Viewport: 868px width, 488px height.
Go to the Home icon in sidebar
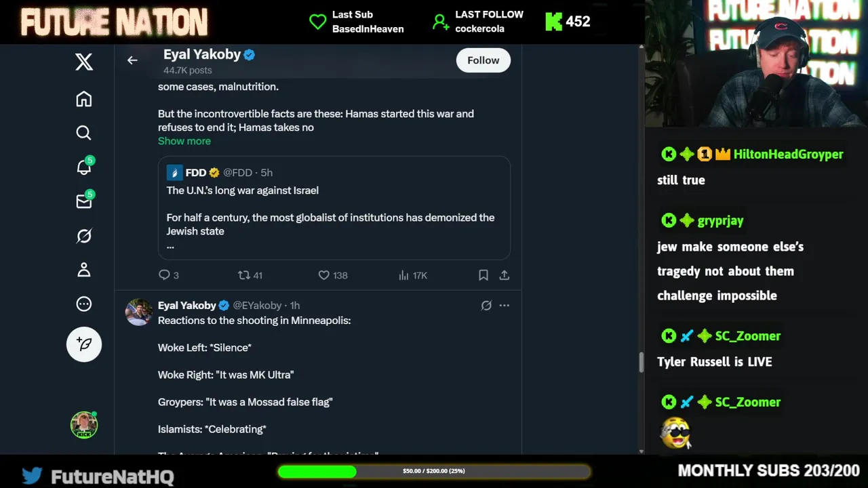(84, 99)
